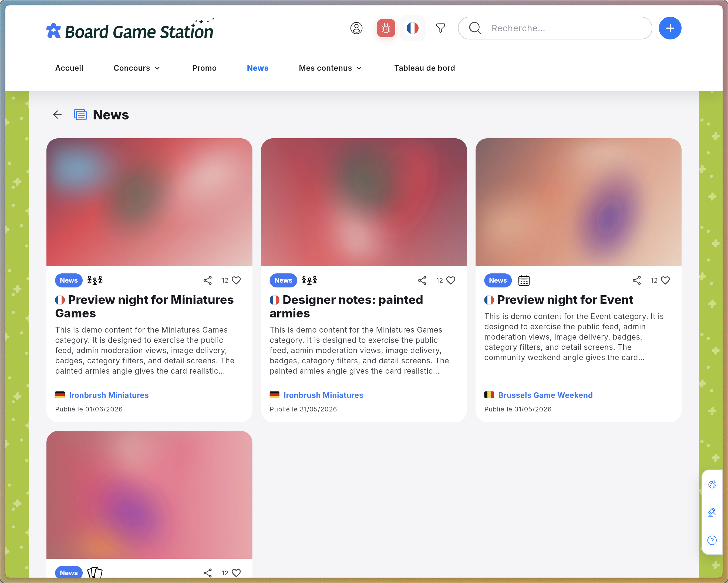The width and height of the screenshot is (728, 583).
Task: Open image of Preview night for Event
Action: coord(578,202)
